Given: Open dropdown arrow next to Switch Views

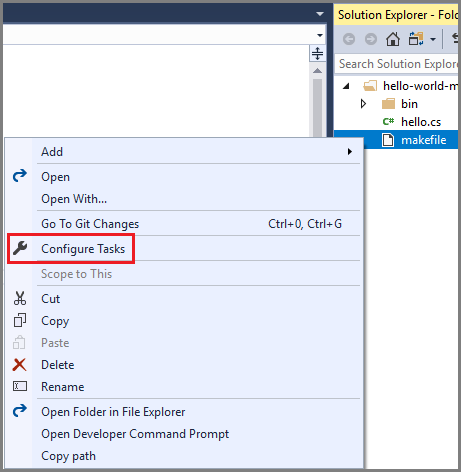Looking at the screenshot, I should click(433, 39).
